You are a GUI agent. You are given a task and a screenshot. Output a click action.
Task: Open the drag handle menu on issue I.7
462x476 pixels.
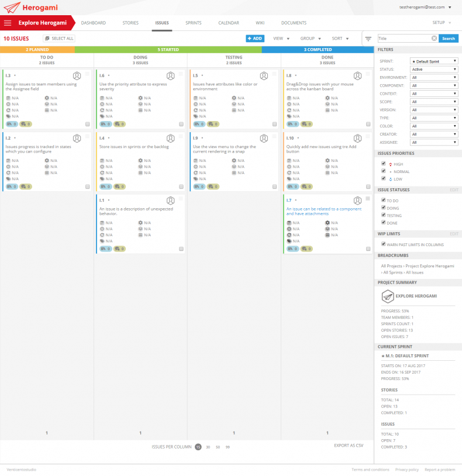[x=368, y=198]
